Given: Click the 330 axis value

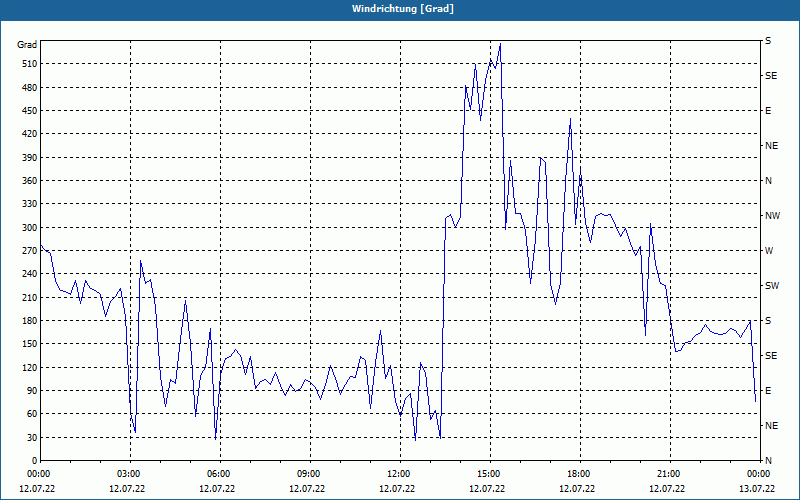Looking at the screenshot, I should coord(30,204).
